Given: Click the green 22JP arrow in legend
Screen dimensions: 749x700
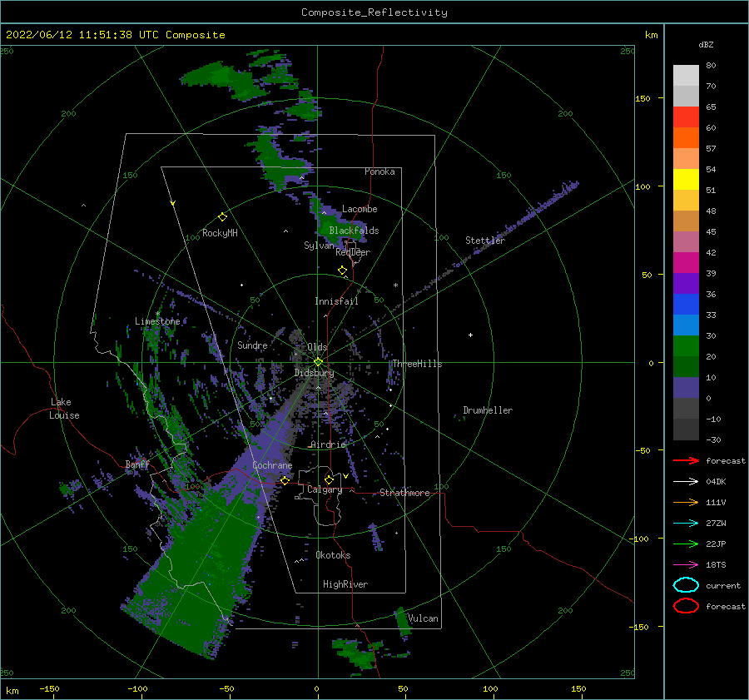Looking at the screenshot, I should coord(686,544).
